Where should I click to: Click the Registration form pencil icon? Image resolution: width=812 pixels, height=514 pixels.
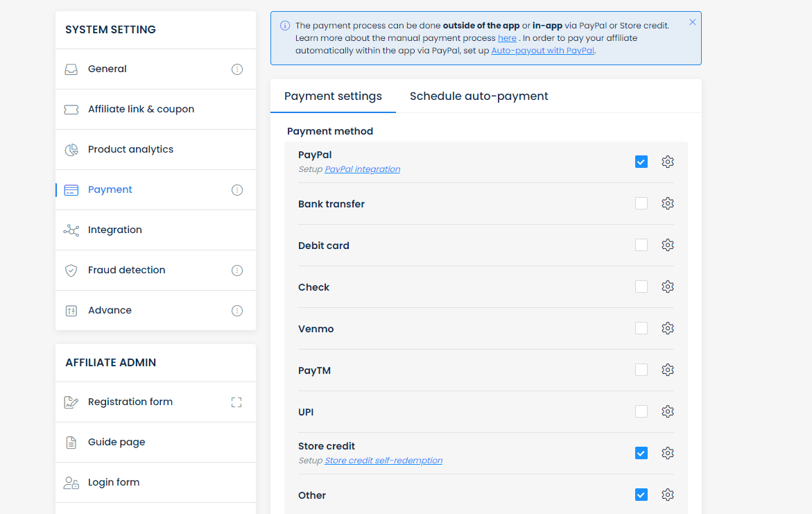pos(71,402)
